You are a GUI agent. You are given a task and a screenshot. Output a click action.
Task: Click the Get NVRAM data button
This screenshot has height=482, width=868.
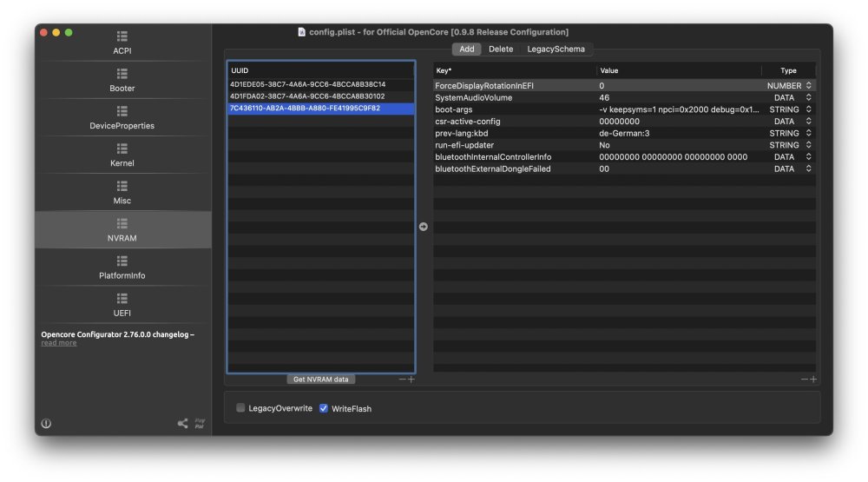tap(320, 380)
